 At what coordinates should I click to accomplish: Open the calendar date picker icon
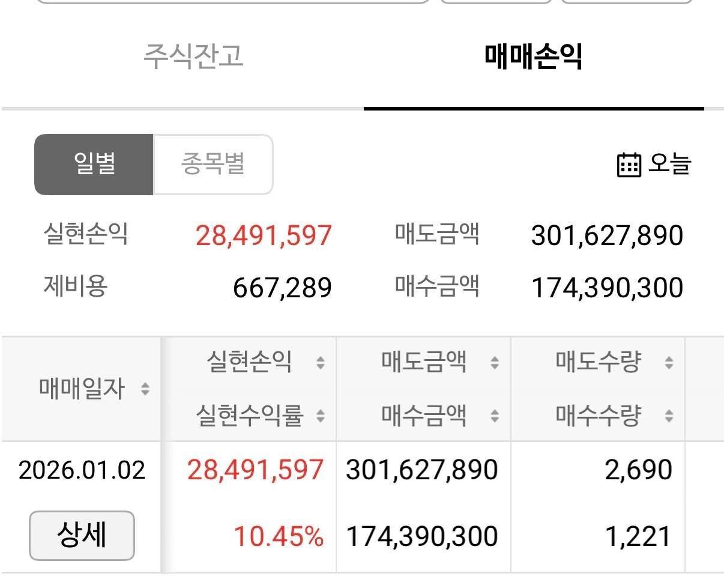tap(628, 165)
